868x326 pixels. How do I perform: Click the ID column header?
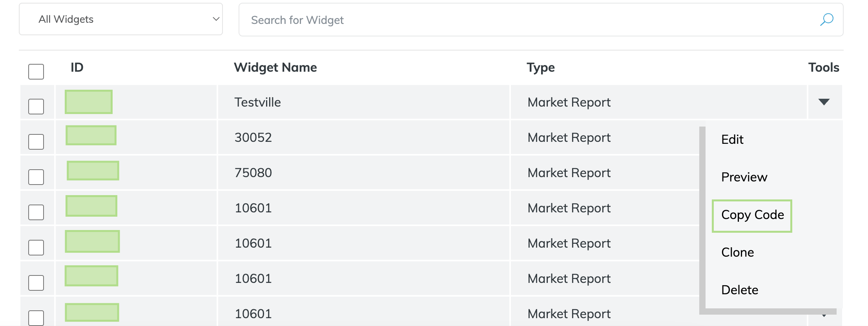(77, 67)
